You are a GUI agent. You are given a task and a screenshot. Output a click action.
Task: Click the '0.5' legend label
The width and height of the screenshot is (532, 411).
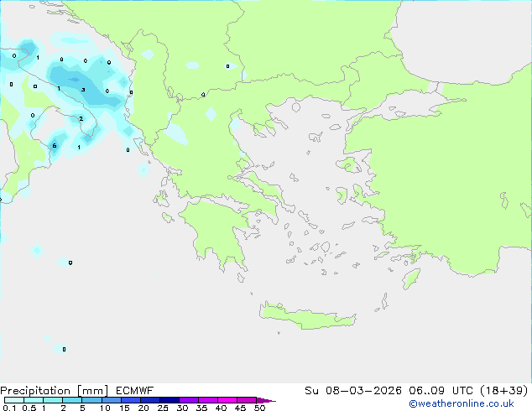pyautogui.click(x=29, y=408)
